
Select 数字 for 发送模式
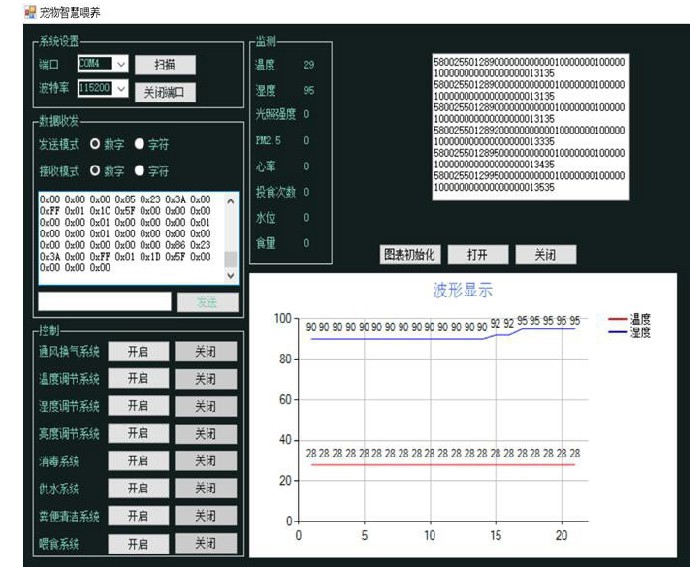click(95, 144)
